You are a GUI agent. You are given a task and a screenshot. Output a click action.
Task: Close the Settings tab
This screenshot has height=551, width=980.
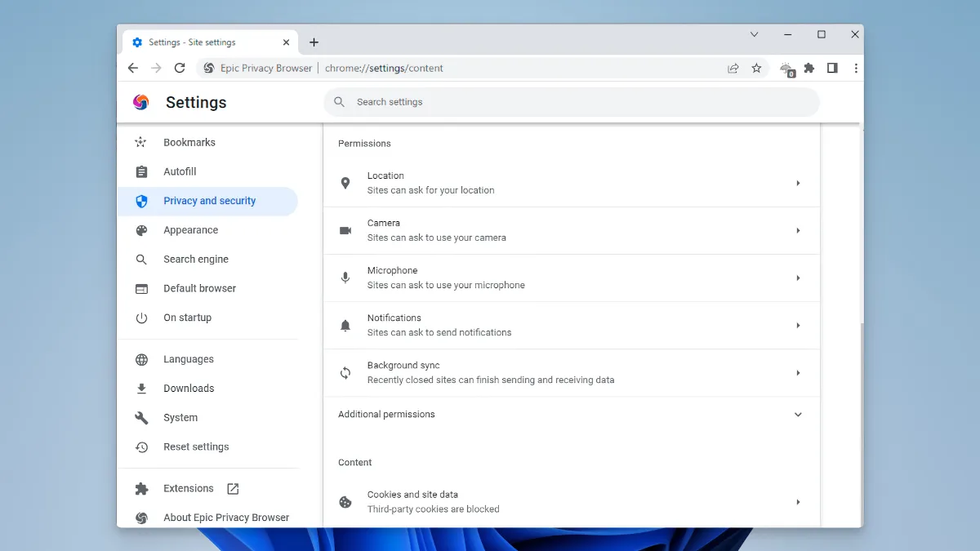click(286, 42)
